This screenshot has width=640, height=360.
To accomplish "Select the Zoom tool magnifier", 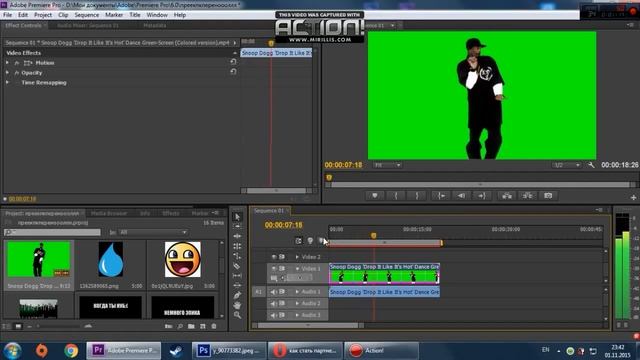I will (238, 315).
